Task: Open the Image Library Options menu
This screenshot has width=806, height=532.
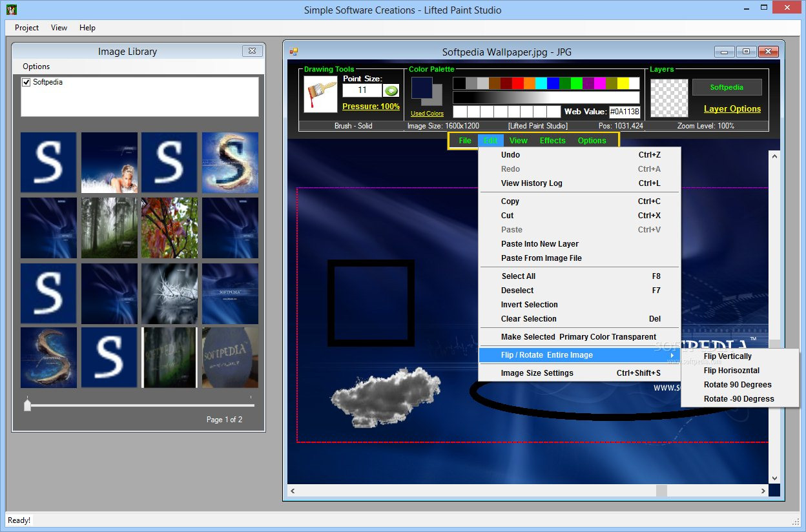Action: coord(36,66)
